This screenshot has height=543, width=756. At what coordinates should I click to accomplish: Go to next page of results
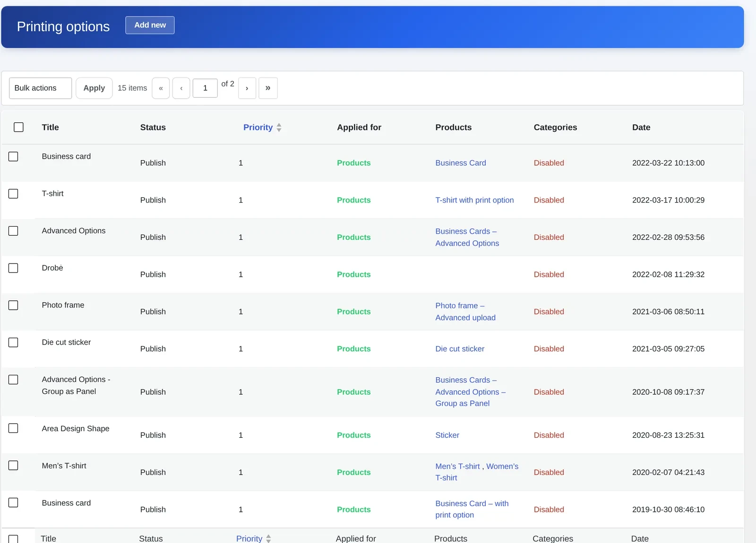247,88
